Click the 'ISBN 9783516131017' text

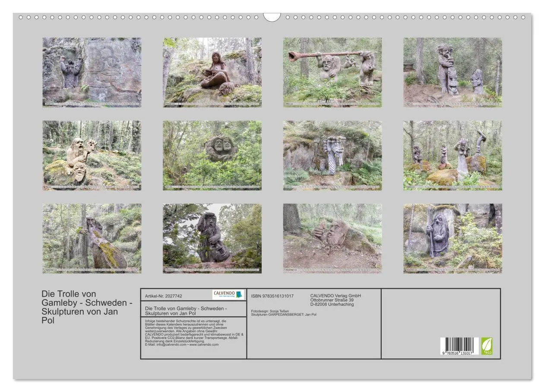pyautogui.click(x=272, y=296)
